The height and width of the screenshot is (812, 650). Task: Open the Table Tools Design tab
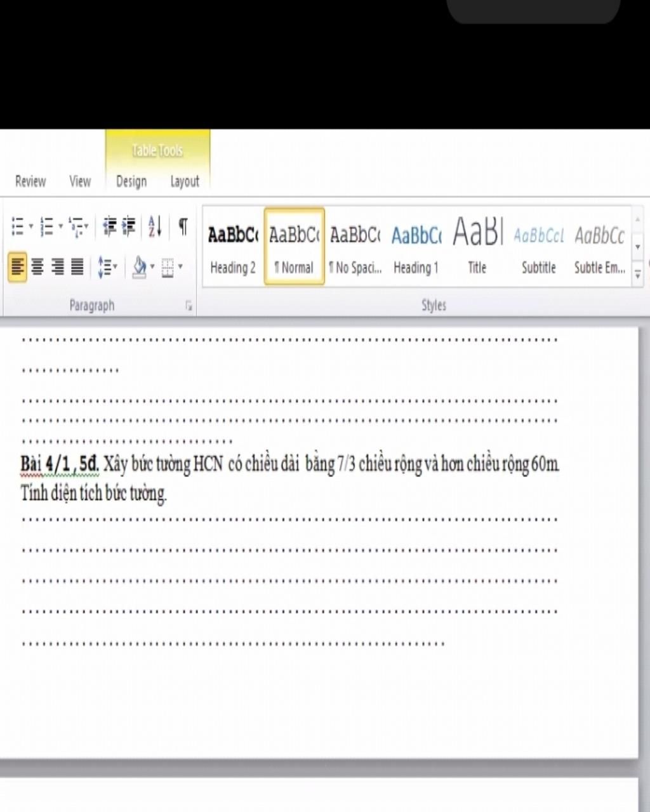click(x=131, y=181)
